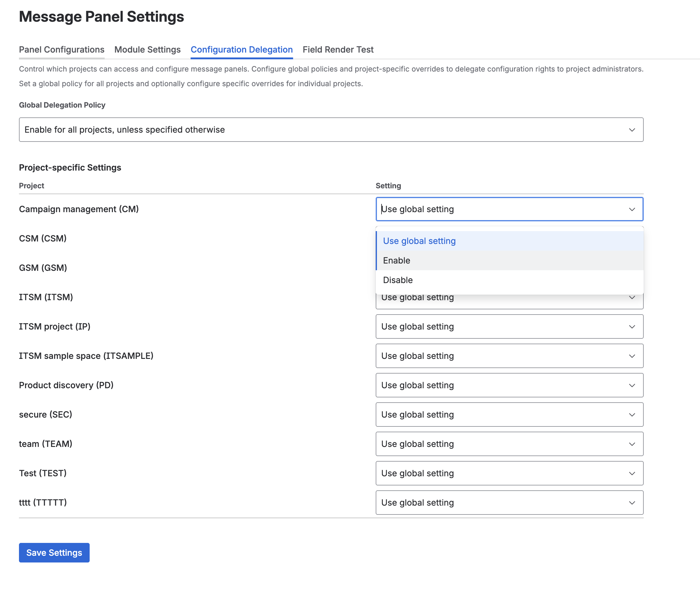Open the Product discovery setting dropdown
This screenshot has height=612, width=700.
pyautogui.click(x=509, y=385)
